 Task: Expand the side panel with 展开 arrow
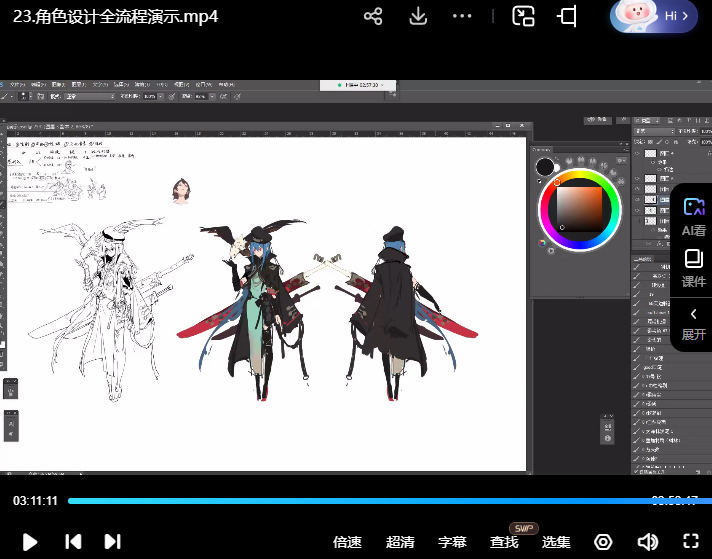(x=693, y=323)
